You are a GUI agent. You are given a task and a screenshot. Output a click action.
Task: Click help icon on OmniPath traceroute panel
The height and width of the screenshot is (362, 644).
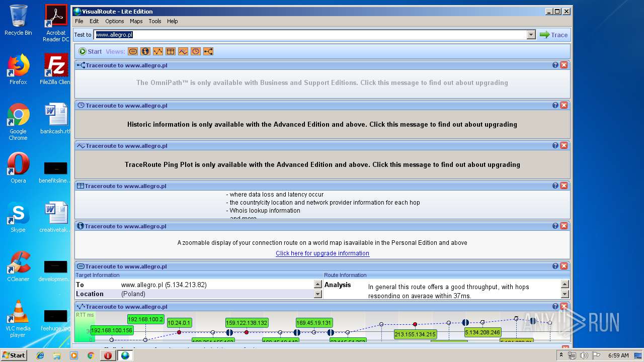[x=555, y=65]
